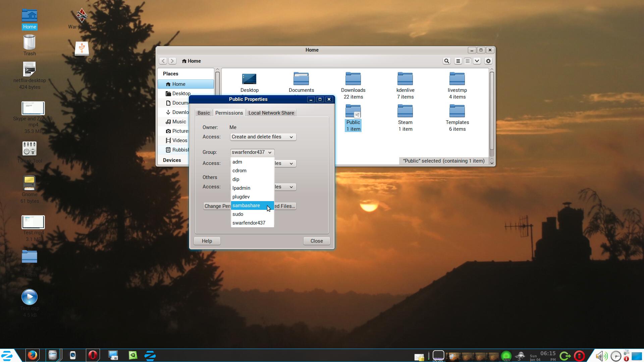Click the file view vertical scrollbar
Screen dimensions: 644x362
[491, 111]
